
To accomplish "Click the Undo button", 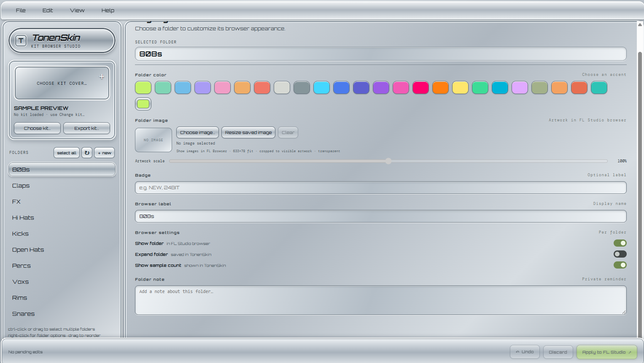I will pos(525,352).
